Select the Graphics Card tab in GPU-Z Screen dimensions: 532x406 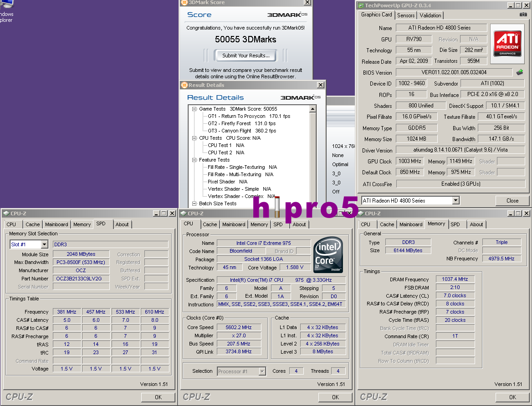coord(376,15)
